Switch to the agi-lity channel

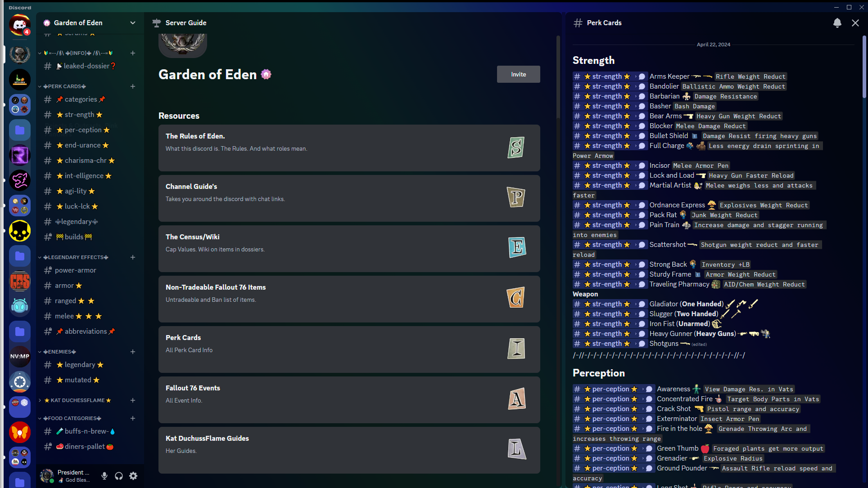[89, 191]
